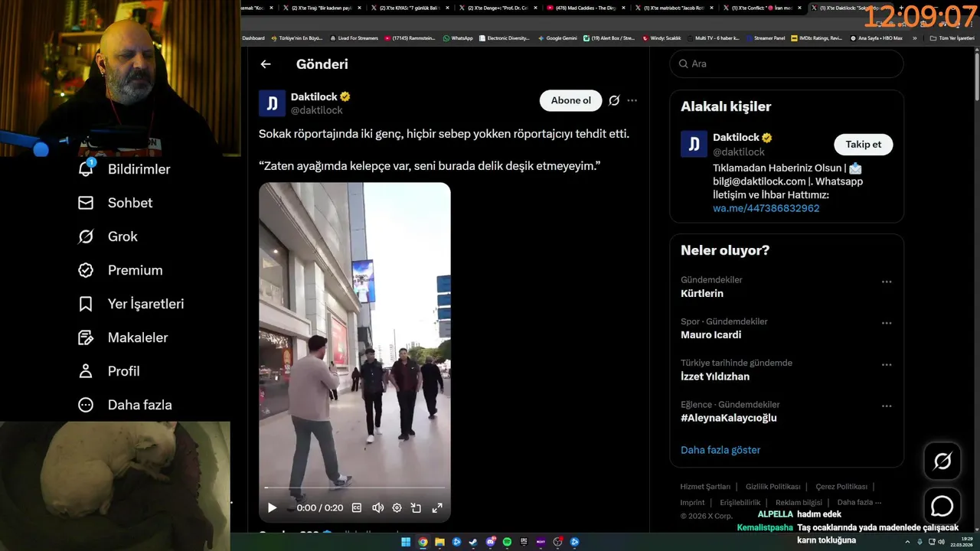Open more options for Kürtlerin trend
Screen dimensions: 980x551
887,282
